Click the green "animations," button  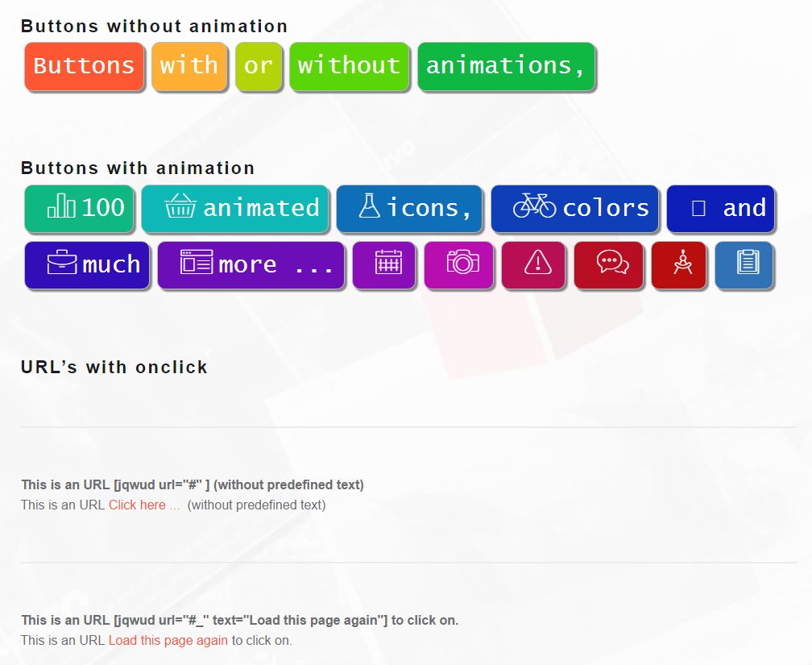[x=506, y=66]
